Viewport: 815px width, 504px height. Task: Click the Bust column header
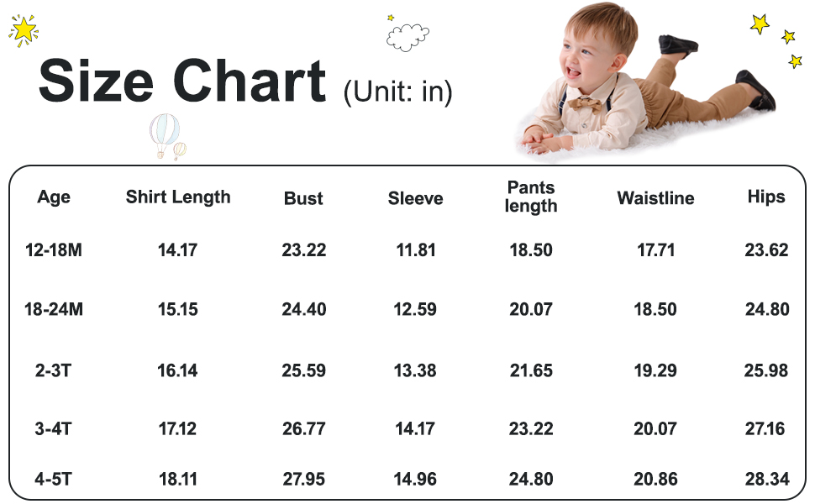(x=303, y=199)
